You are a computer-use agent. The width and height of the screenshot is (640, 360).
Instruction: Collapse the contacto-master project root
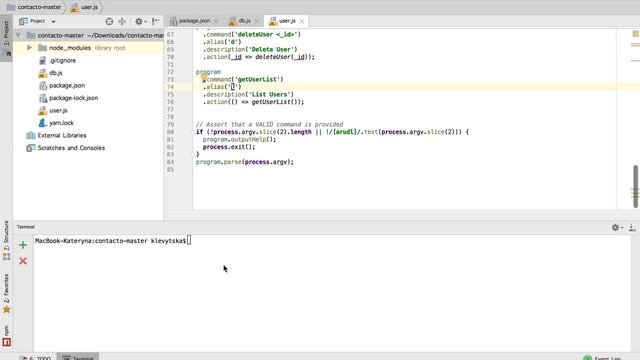[18, 36]
